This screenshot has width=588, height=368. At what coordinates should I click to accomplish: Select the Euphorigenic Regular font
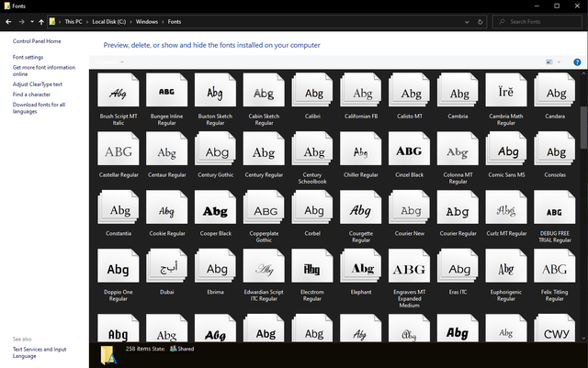[506, 266]
